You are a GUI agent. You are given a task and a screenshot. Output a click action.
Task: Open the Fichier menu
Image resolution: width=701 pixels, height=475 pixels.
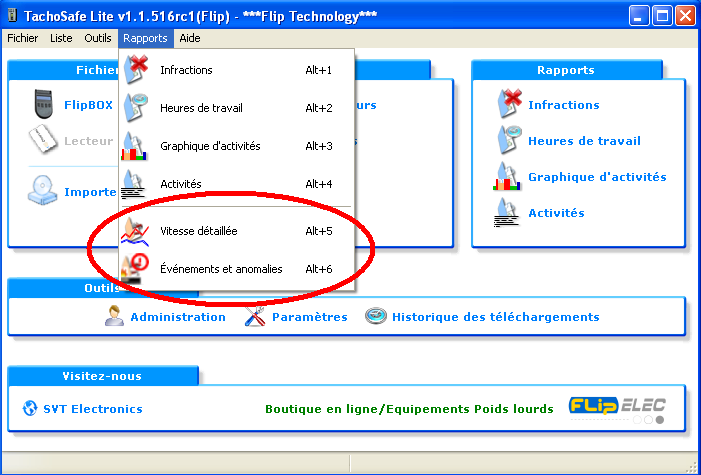pyautogui.click(x=24, y=38)
